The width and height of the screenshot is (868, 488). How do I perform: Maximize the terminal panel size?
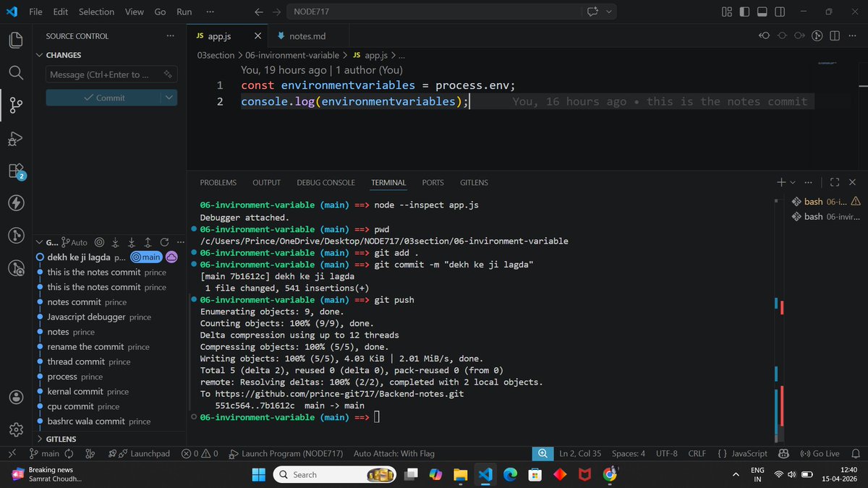[835, 182]
